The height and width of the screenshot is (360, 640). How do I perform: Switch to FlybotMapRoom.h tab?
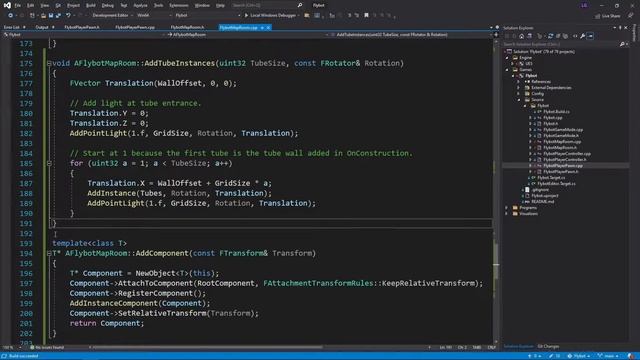(187, 27)
